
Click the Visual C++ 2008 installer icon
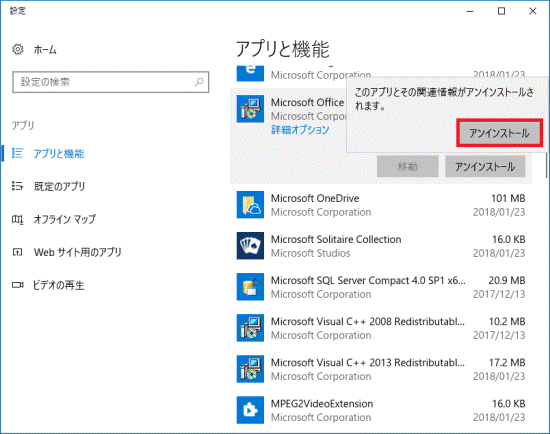[250, 328]
